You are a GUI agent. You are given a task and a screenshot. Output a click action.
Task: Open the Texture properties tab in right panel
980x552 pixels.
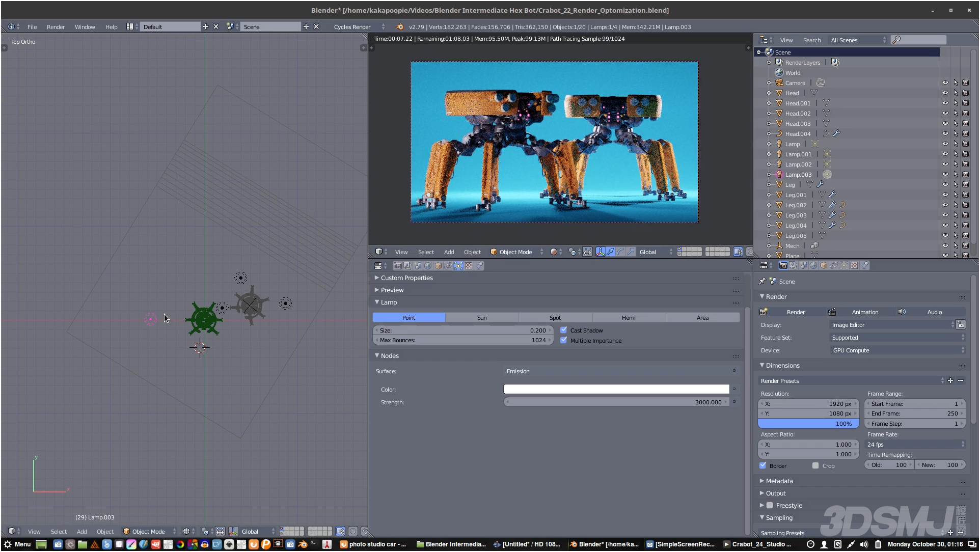point(854,266)
